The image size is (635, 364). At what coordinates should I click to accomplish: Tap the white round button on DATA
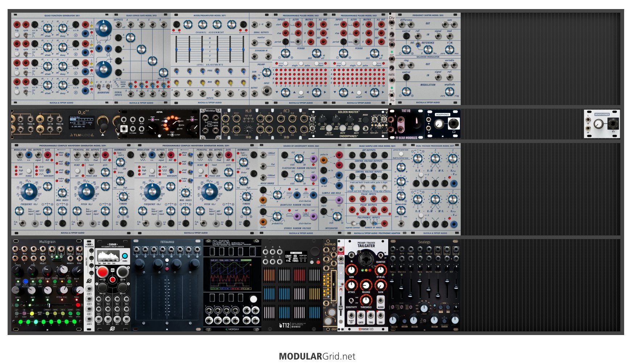253,299
